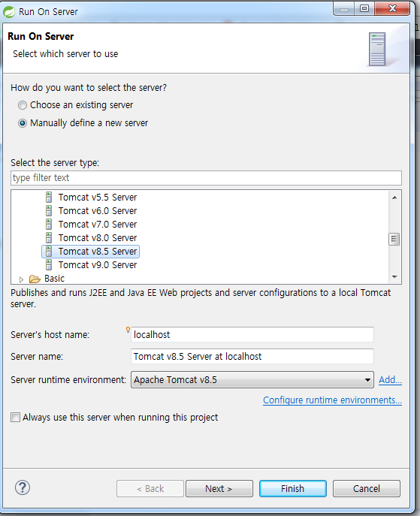
Task: Click the Finish button
Action: (x=292, y=489)
